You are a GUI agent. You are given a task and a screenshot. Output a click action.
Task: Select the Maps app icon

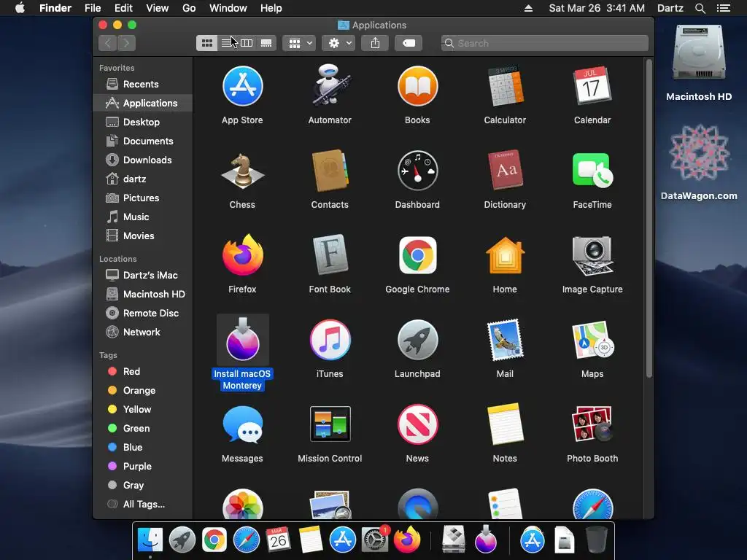point(592,340)
